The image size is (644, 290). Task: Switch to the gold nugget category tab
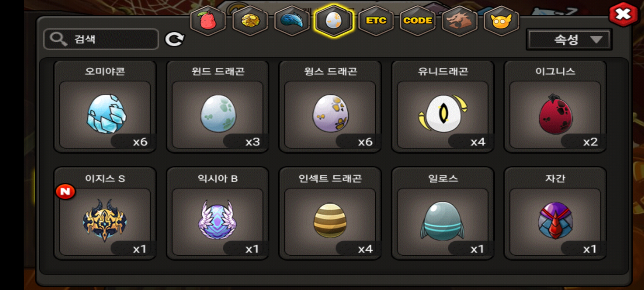(250, 21)
